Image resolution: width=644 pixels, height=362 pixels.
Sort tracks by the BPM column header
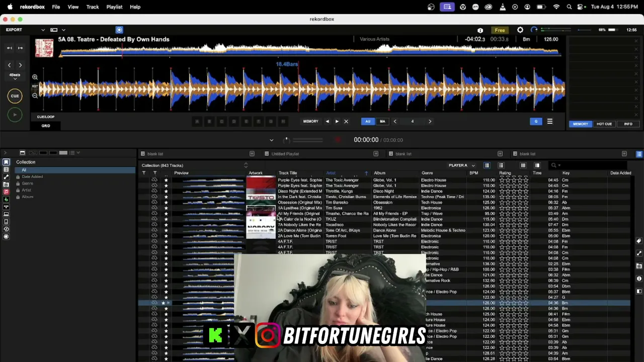click(474, 173)
